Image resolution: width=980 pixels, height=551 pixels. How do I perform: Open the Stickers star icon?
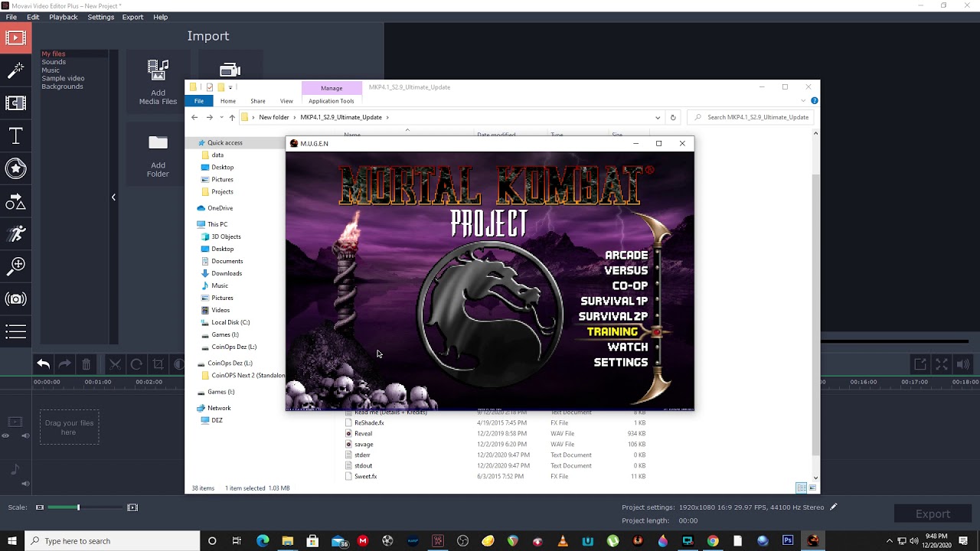tap(16, 168)
